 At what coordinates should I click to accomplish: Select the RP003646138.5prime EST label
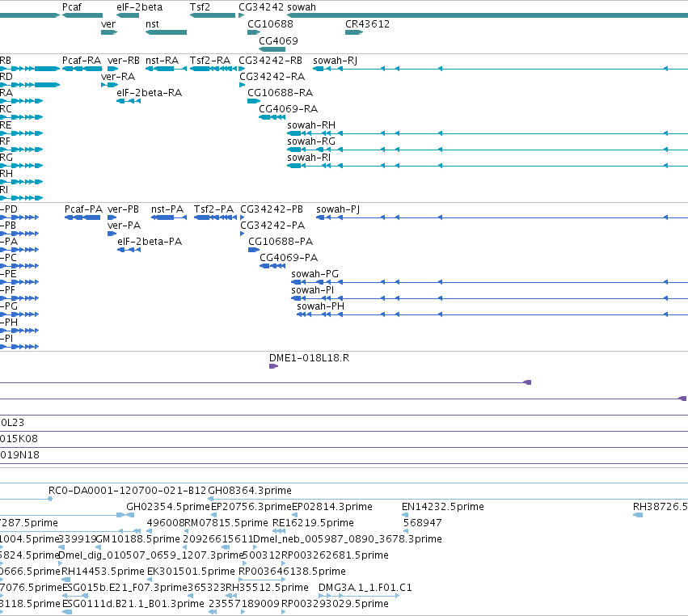[x=292, y=571]
